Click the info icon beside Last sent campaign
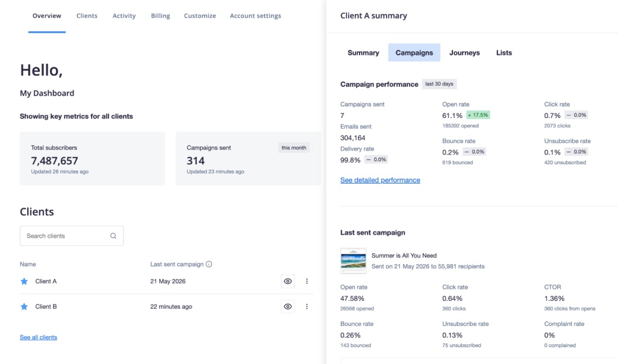618x364 pixels. click(209, 264)
